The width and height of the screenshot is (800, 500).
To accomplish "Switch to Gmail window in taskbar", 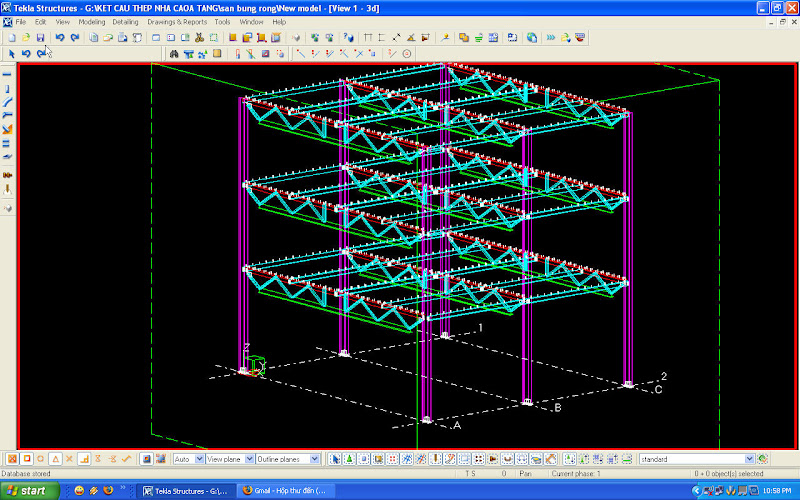I will point(284,490).
